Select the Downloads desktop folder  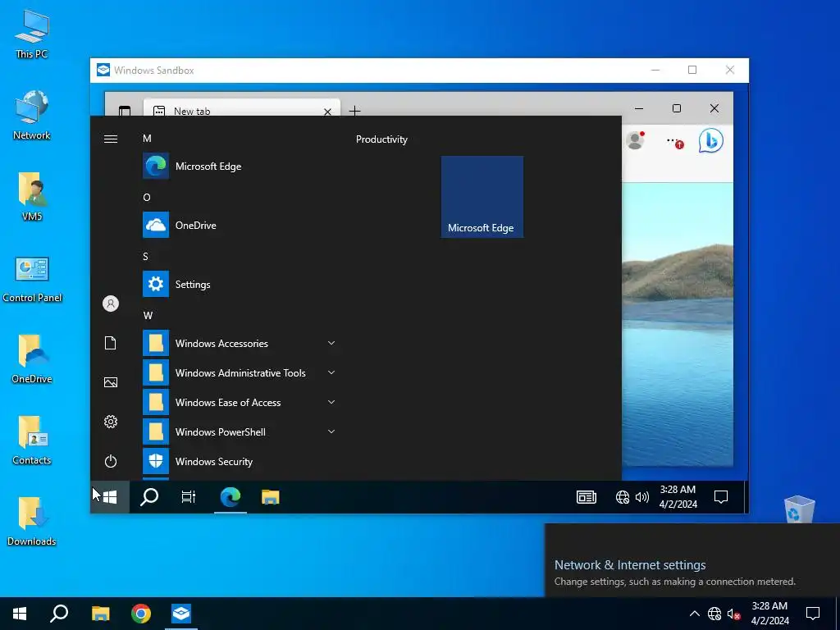pyautogui.click(x=32, y=521)
